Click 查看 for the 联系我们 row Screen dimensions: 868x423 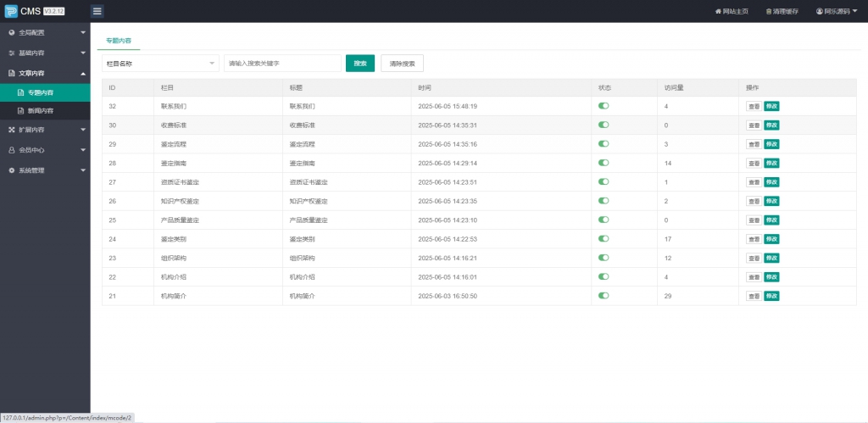(x=754, y=106)
